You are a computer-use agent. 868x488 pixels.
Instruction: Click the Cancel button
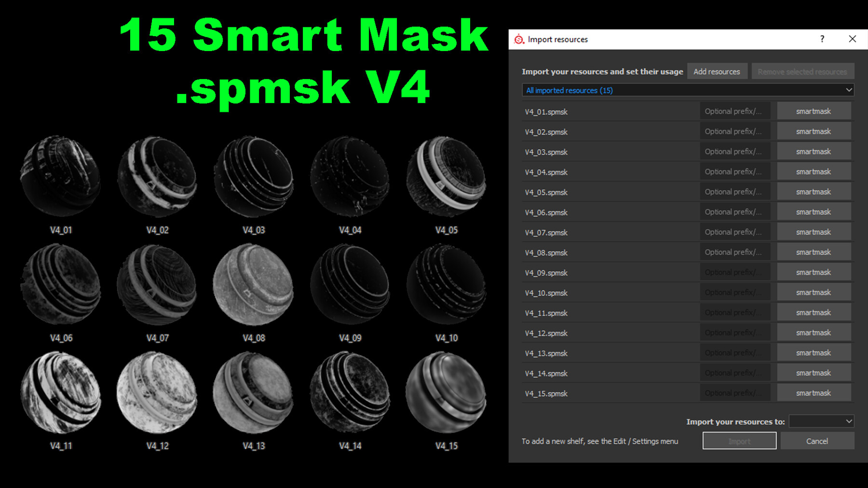817,441
